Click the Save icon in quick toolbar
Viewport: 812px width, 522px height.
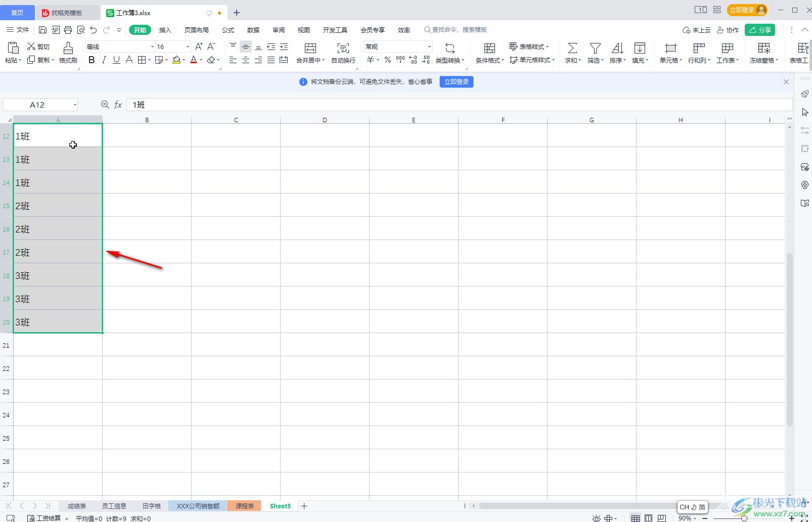point(42,30)
